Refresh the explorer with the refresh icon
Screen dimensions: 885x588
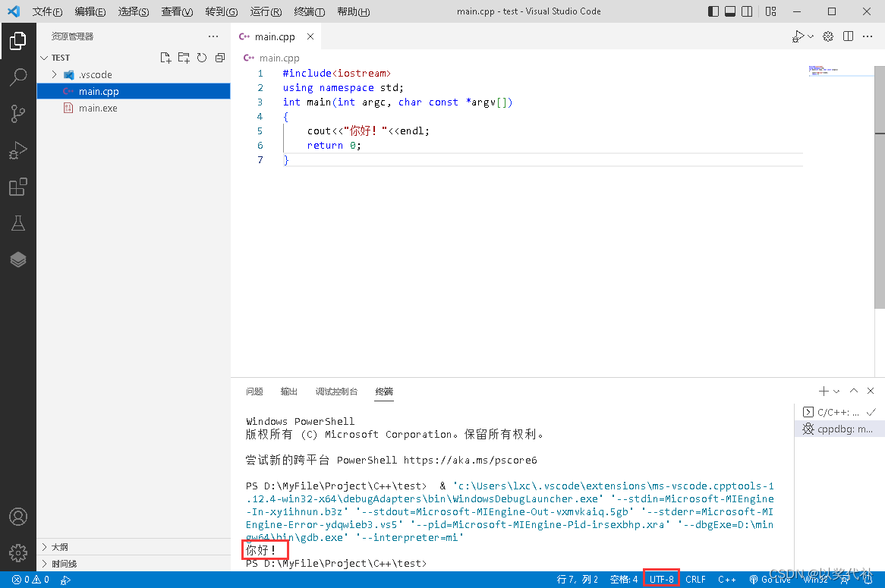[202, 58]
